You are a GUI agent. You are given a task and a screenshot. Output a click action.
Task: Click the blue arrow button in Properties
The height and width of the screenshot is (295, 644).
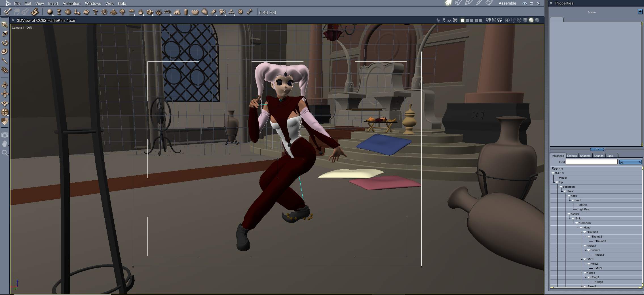tap(640, 11)
